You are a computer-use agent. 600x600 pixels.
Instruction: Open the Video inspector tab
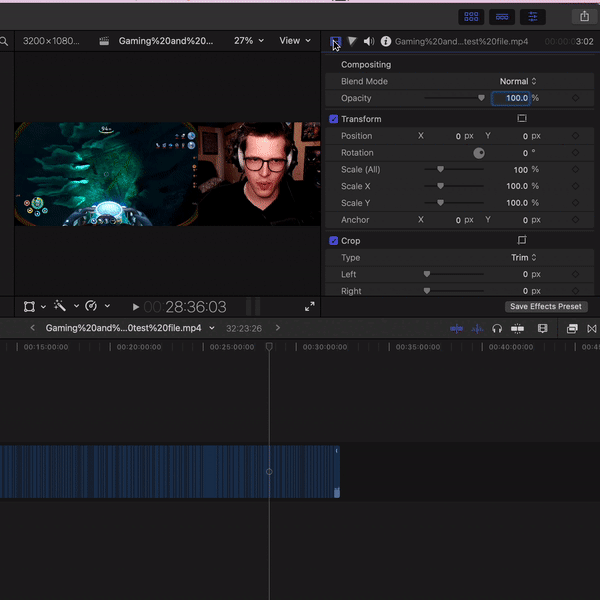[336, 41]
